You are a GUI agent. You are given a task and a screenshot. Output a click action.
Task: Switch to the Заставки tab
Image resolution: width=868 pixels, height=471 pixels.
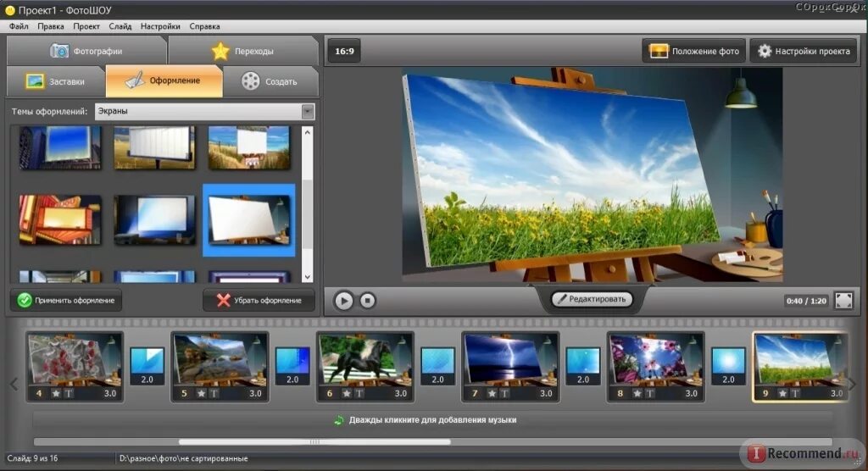[55, 81]
